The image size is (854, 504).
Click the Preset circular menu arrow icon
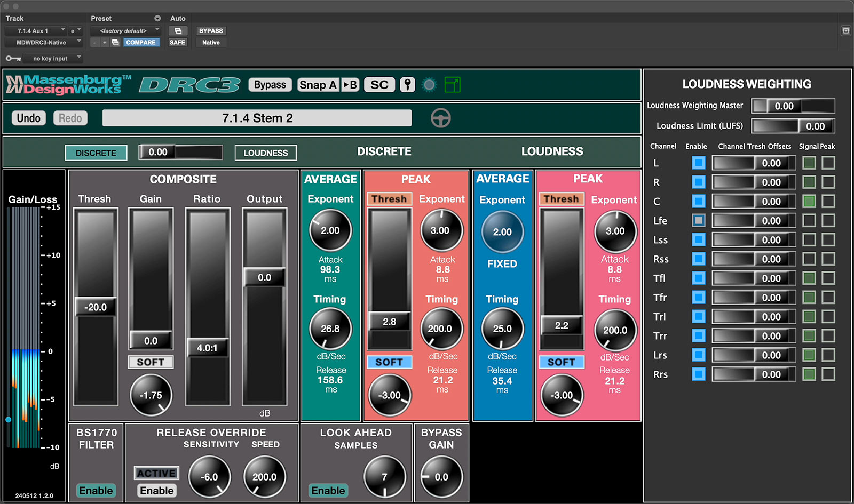pos(157,18)
